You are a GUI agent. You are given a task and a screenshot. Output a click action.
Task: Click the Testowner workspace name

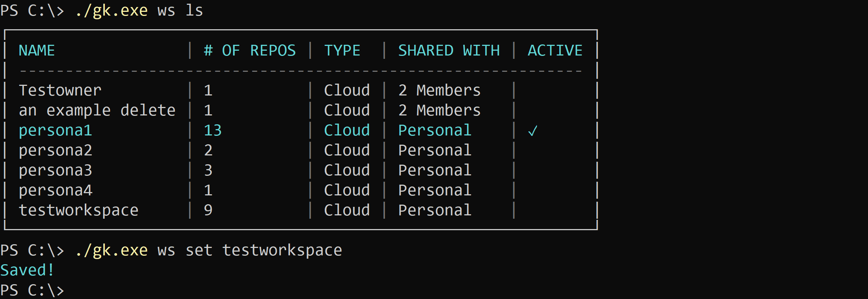click(60, 91)
